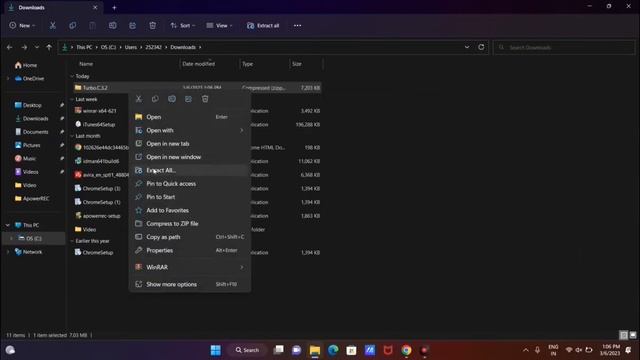Click the Forward navigation arrow
640x360 pixels.
(x=24, y=47)
